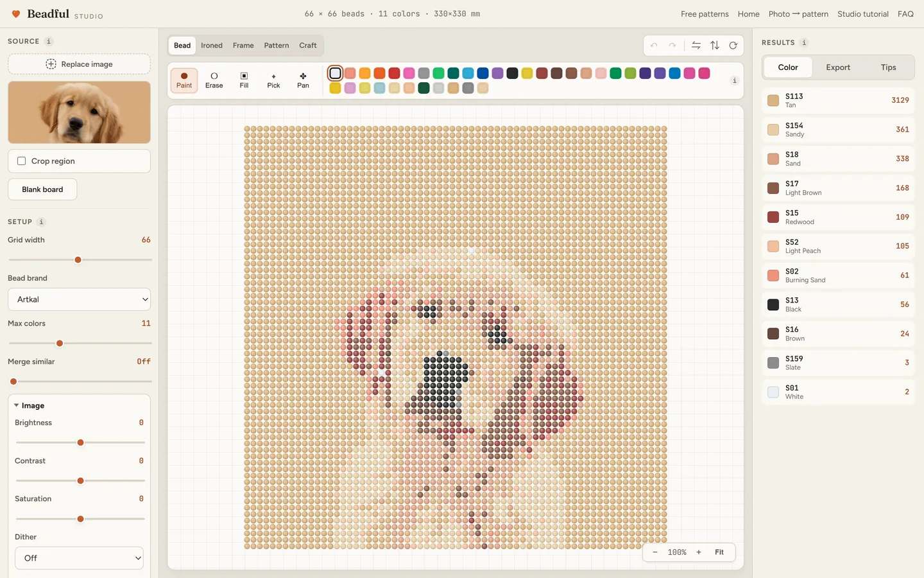Viewport: 924px width, 578px height.
Task: Flip pattern horizontally with the swap icon
Action: click(x=696, y=46)
